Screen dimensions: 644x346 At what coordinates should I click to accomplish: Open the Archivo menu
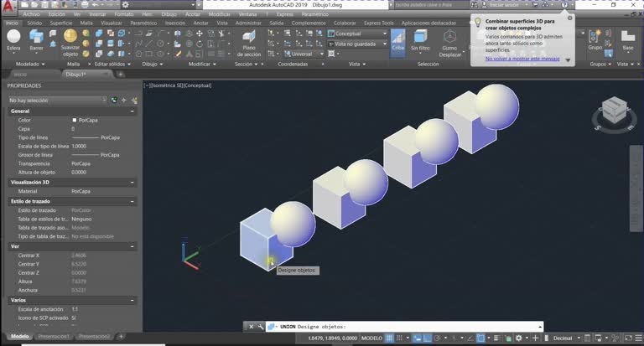pyautogui.click(x=32, y=14)
